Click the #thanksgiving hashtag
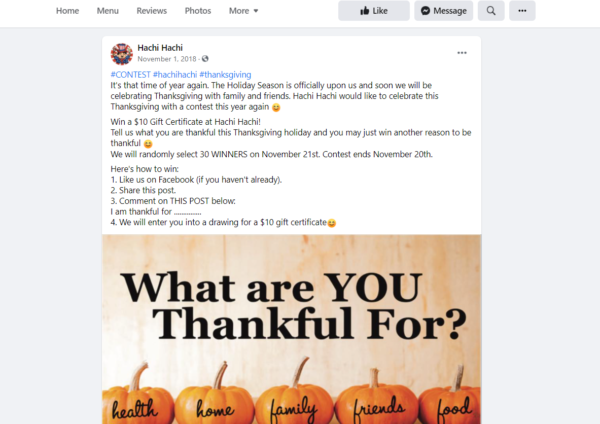The width and height of the screenshot is (600, 424). (225, 74)
